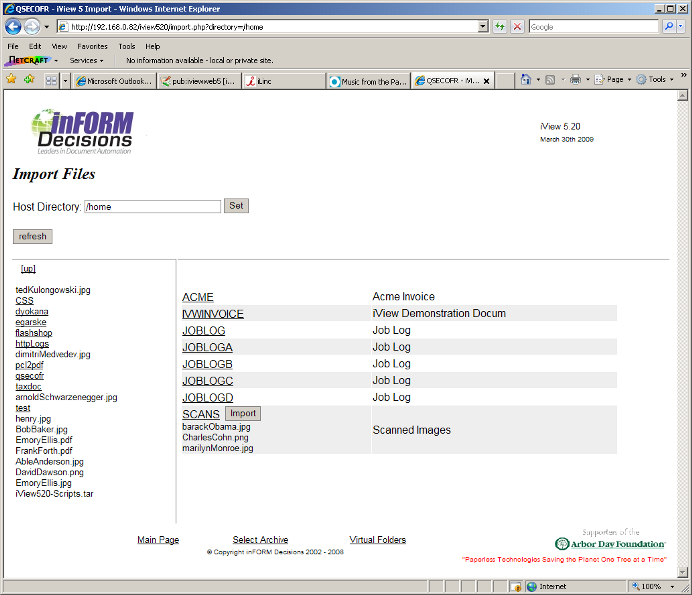Click the browser Back arrow button
The width and height of the screenshot is (692, 595).
13,27
